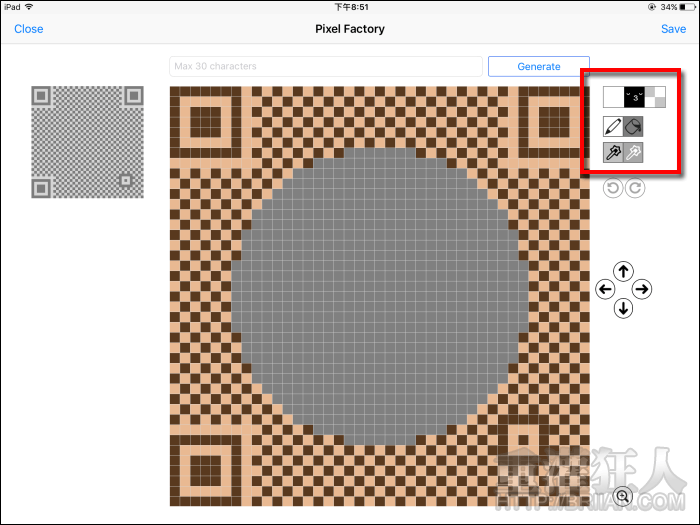Pick the white color swatch
Screen dimensions: 700x525
coord(612,97)
